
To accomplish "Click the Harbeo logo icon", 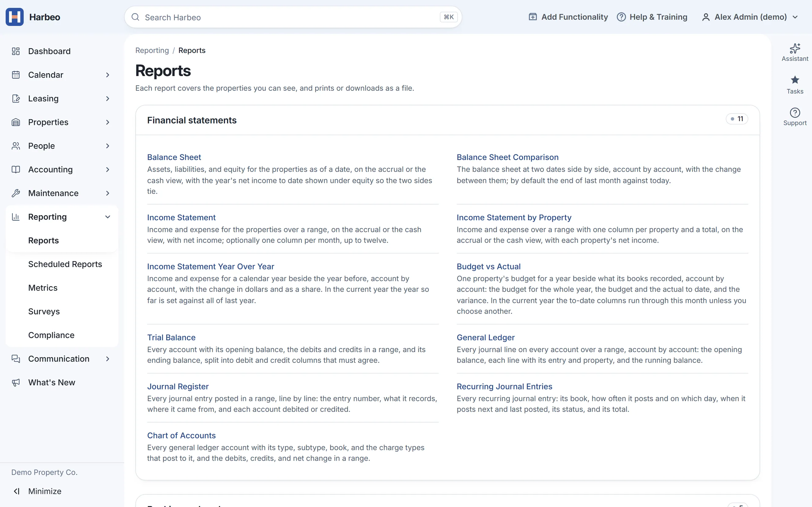I will pos(14,17).
